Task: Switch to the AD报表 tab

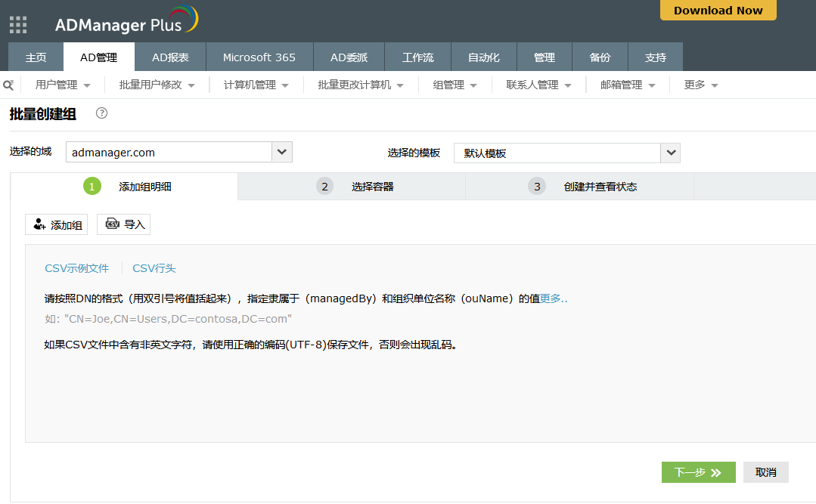Action: pyautogui.click(x=170, y=57)
